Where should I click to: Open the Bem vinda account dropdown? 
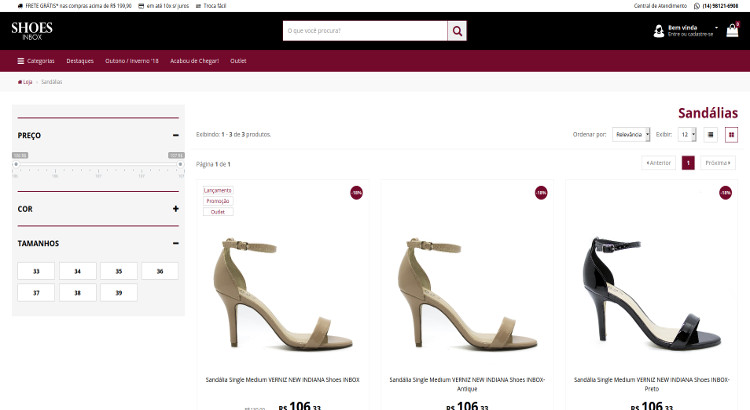pyautogui.click(x=692, y=31)
